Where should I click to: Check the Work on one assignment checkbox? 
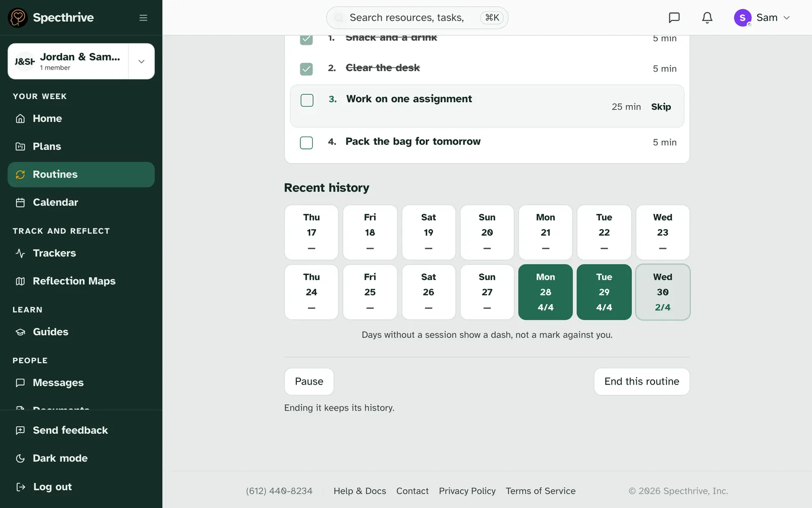(x=307, y=100)
